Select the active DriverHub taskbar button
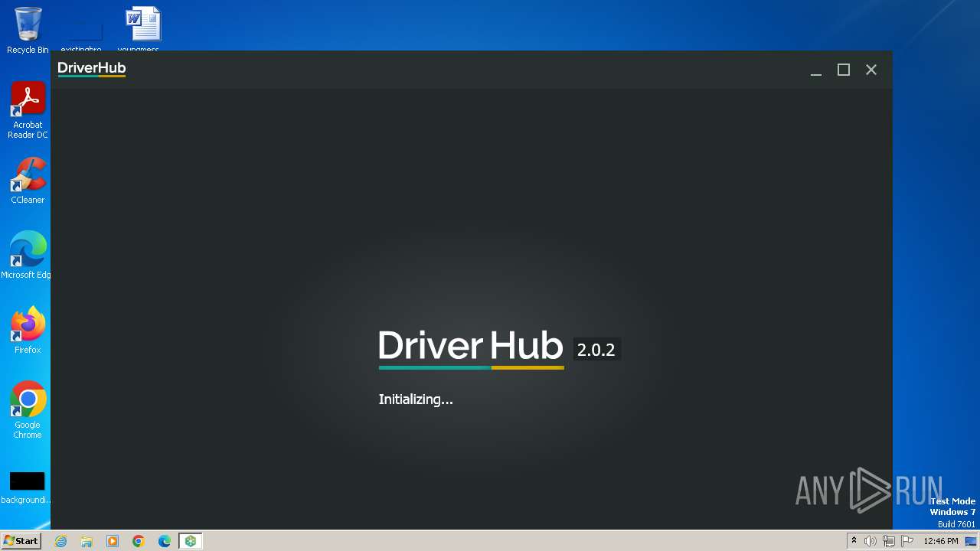This screenshot has height=551, width=980. coord(191,541)
